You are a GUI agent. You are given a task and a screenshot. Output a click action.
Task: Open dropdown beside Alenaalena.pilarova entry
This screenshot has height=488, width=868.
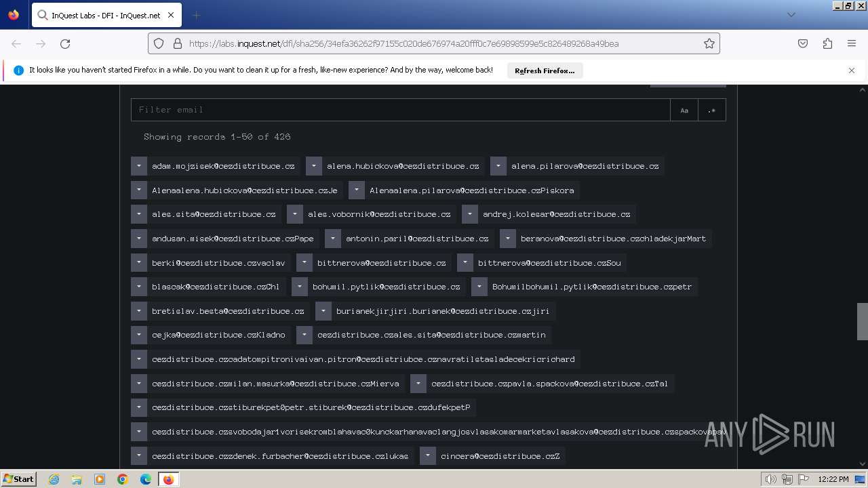tap(357, 190)
